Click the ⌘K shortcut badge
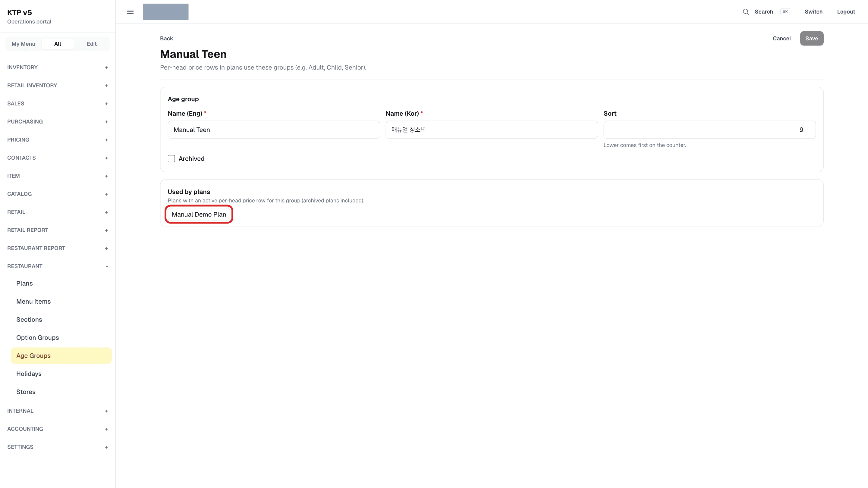Image resolution: width=868 pixels, height=488 pixels. coord(785,12)
